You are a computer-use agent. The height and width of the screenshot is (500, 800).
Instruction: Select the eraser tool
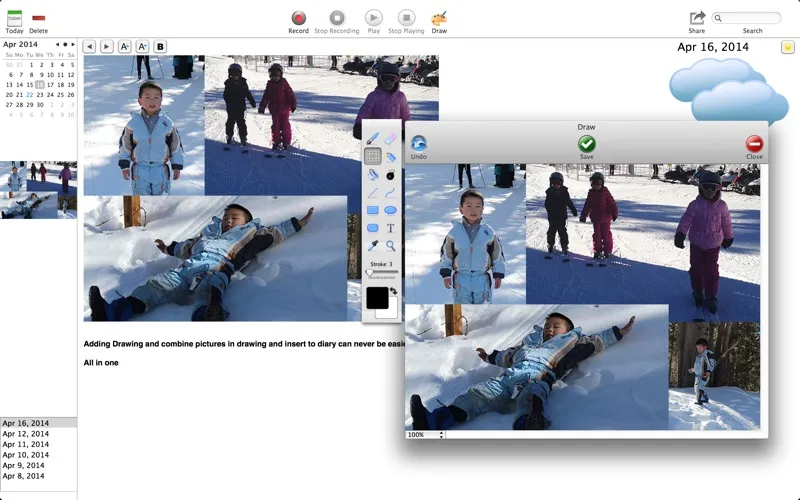(390, 138)
